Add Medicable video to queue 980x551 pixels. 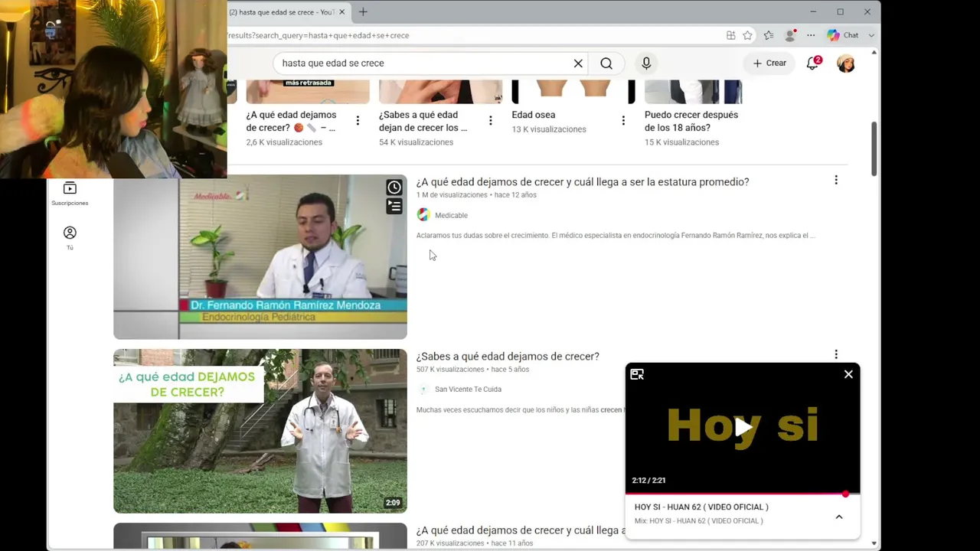click(394, 206)
